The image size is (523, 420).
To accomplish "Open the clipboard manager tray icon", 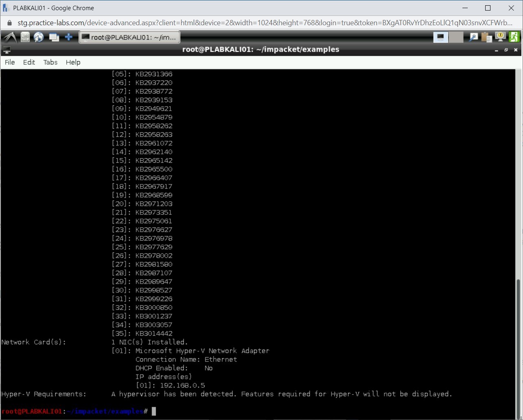I will point(486,37).
